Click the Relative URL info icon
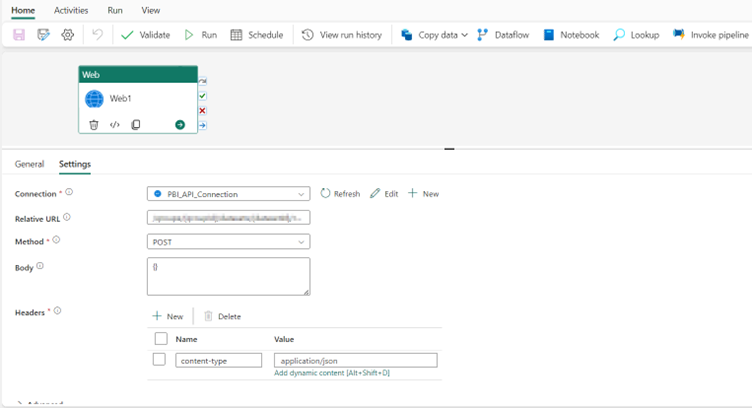Image resolution: width=752 pixels, height=408 pixels. pyautogui.click(x=67, y=217)
